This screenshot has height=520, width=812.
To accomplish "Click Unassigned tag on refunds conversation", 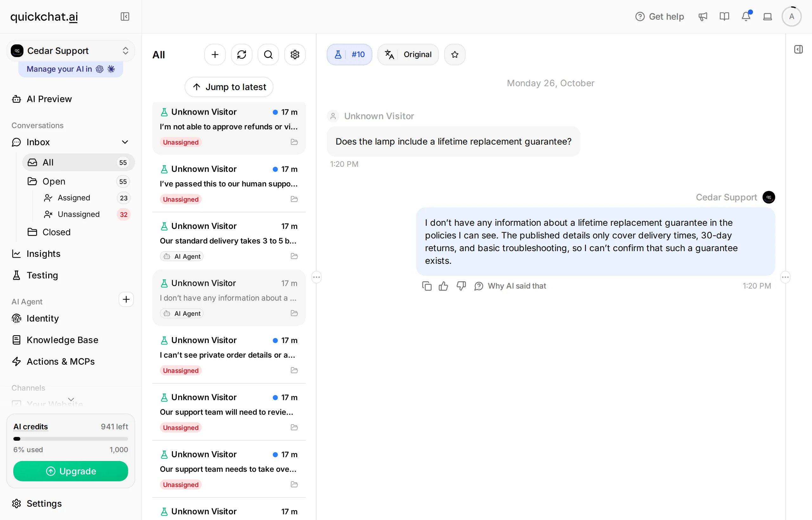I will (x=181, y=142).
